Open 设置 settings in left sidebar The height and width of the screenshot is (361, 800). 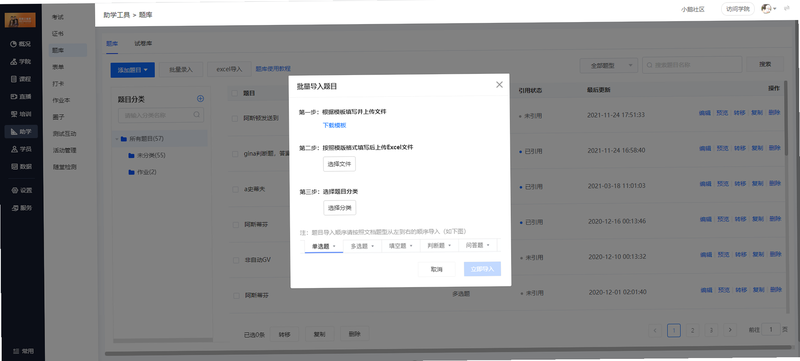click(21, 190)
